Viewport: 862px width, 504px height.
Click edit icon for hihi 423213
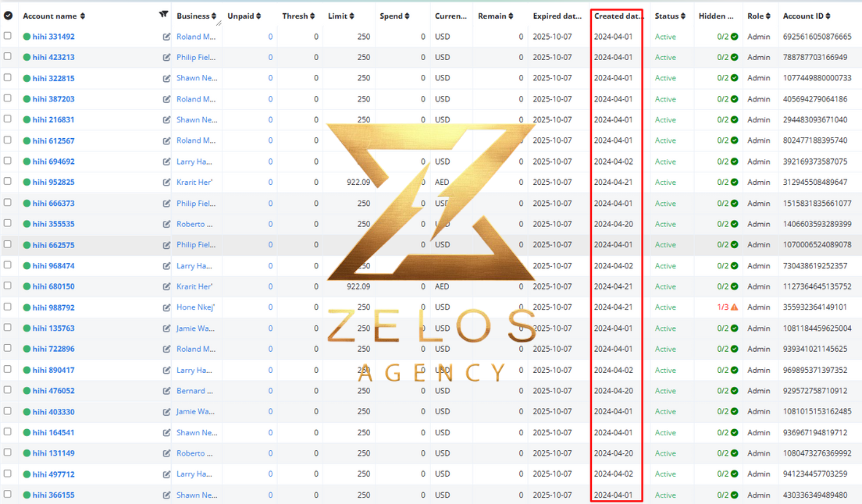pyautogui.click(x=166, y=57)
